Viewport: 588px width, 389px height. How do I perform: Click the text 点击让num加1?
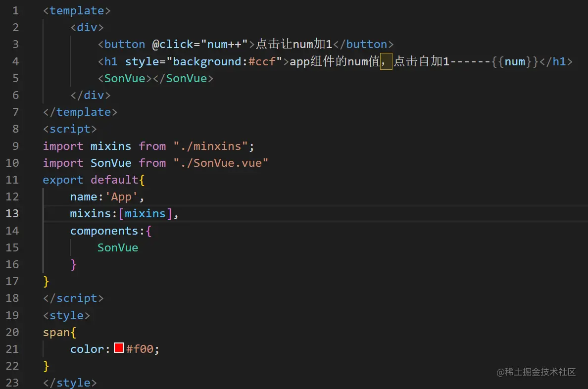pos(294,44)
